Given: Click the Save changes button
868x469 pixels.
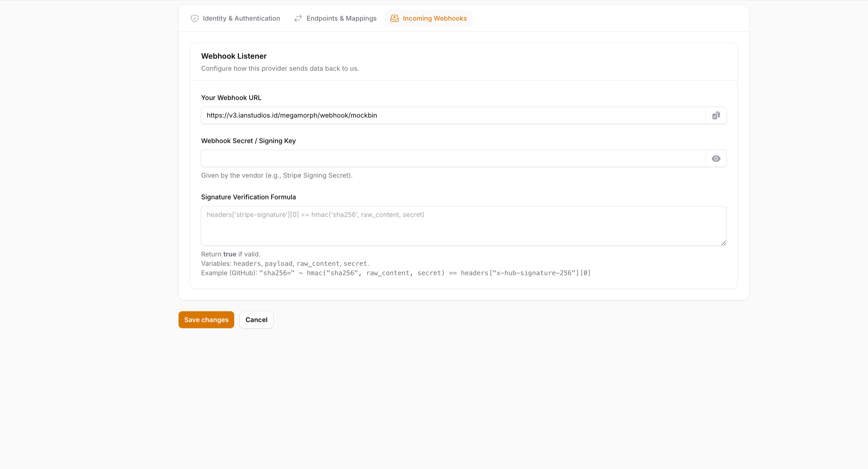Looking at the screenshot, I should (x=206, y=320).
